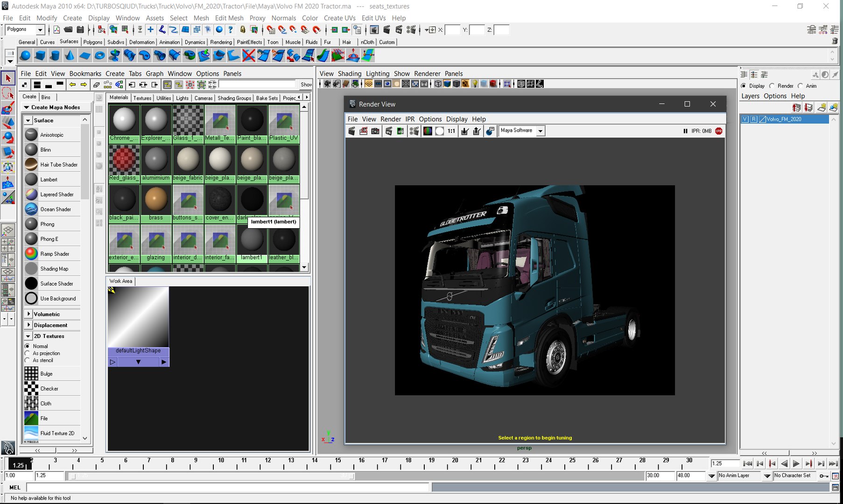
Task: Click the 1:1 real size icon
Action: coord(451,131)
